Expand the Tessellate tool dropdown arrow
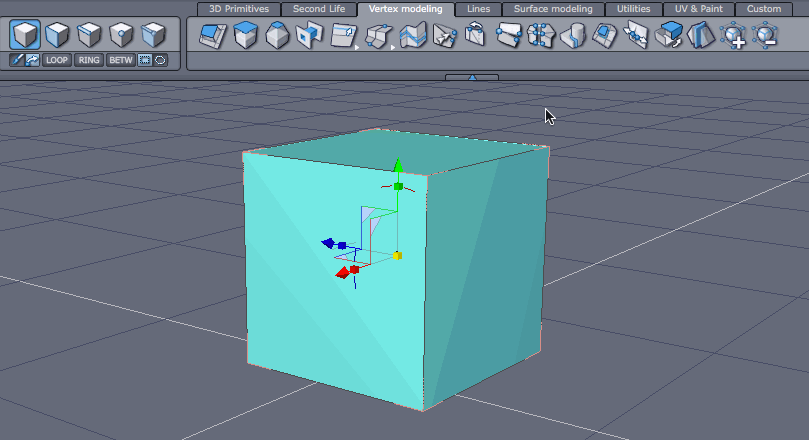Viewport: 809px width, 440px height. (x=357, y=47)
